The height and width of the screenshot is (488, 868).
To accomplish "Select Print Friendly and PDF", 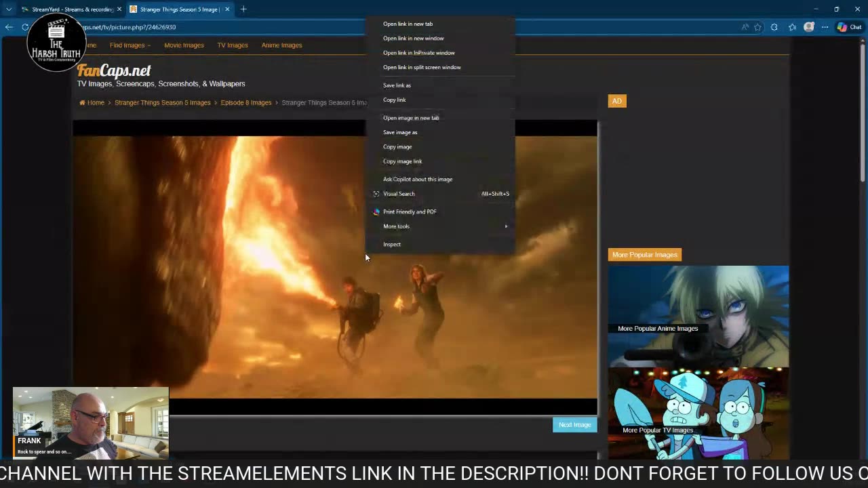I will pyautogui.click(x=440, y=212).
